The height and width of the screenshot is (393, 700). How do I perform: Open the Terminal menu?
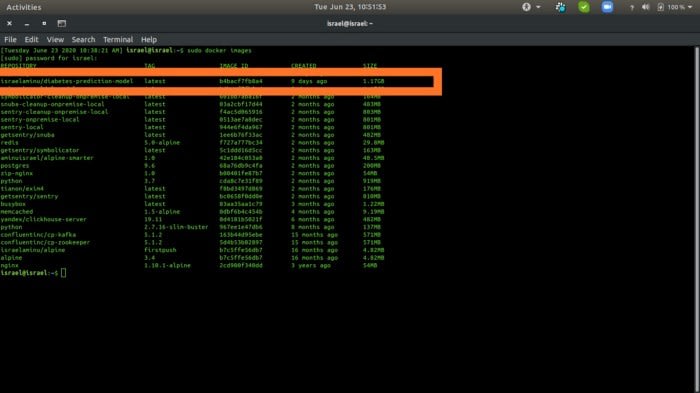click(118, 39)
